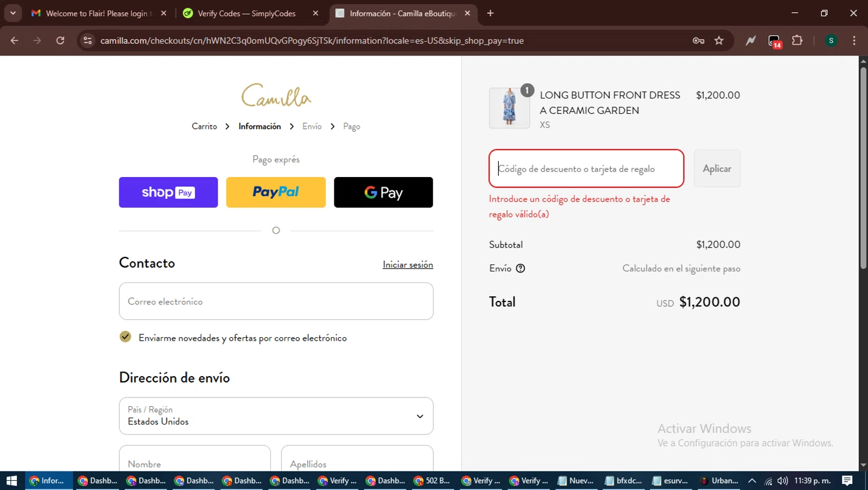Close the Información Camilla eBoutique tab
868x490 pixels.
click(468, 13)
